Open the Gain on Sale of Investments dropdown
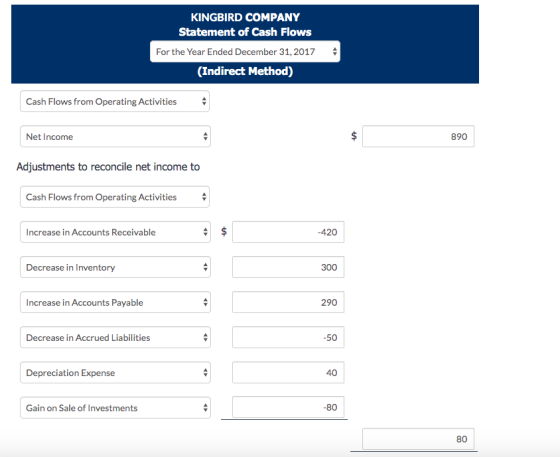The width and height of the screenshot is (560, 457). (x=115, y=408)
